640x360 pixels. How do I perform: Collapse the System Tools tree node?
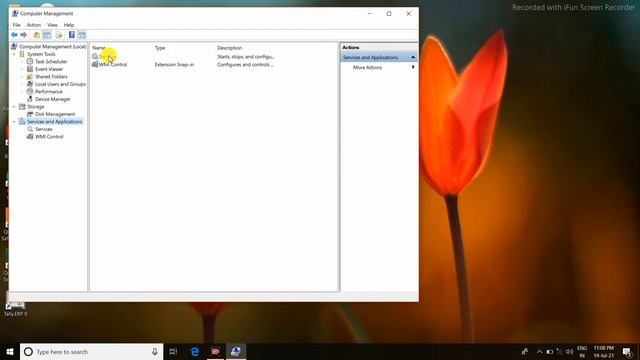(x=14, y=54)
